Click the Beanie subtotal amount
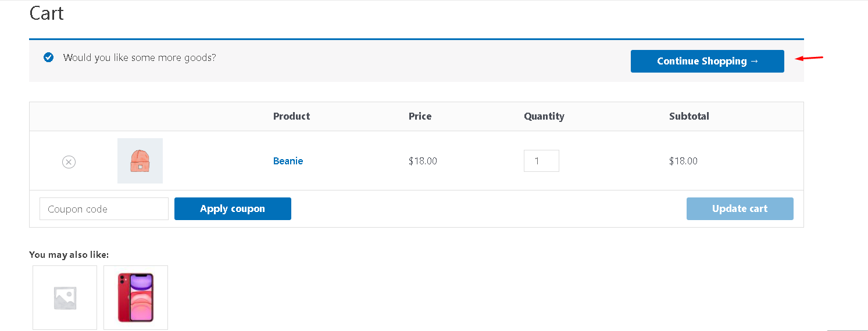 click(683, 161)
